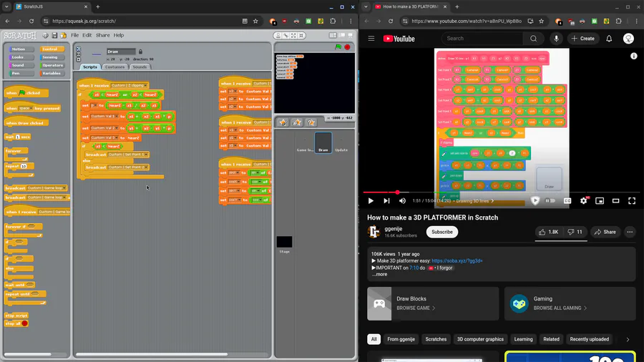Open the Share menu in Scratch
The height and width of the screenshot is (362, 644).
(102, 35)
